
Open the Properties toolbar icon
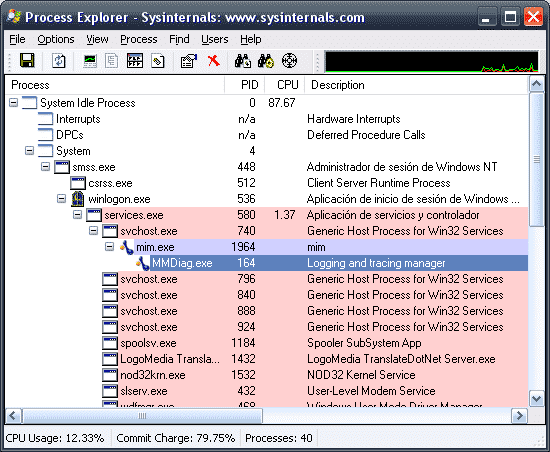[x=189, y=61]
